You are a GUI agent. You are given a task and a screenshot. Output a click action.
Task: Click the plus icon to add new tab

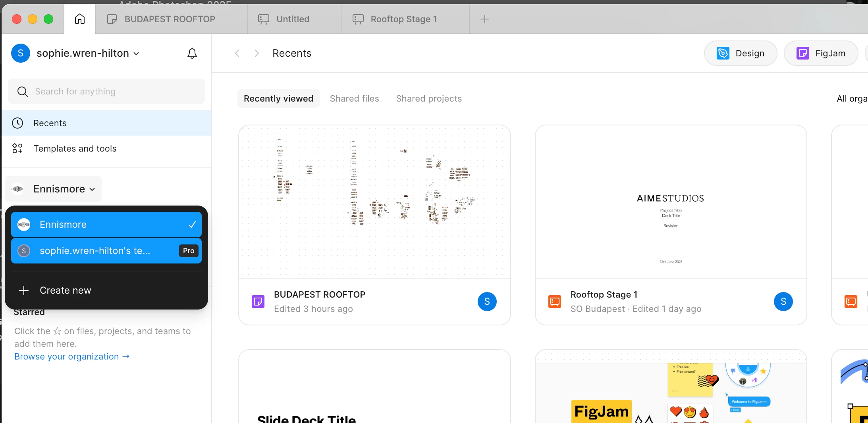485,19
